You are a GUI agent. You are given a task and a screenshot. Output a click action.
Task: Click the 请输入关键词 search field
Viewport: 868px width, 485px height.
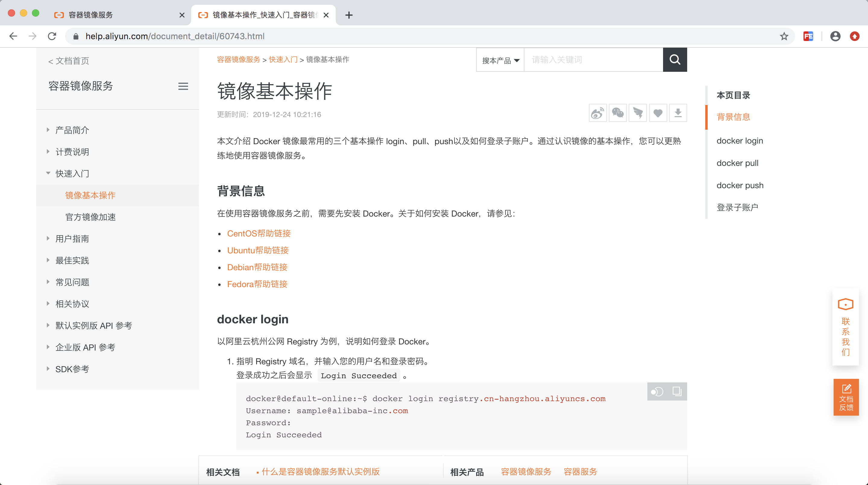coord(593,60)
